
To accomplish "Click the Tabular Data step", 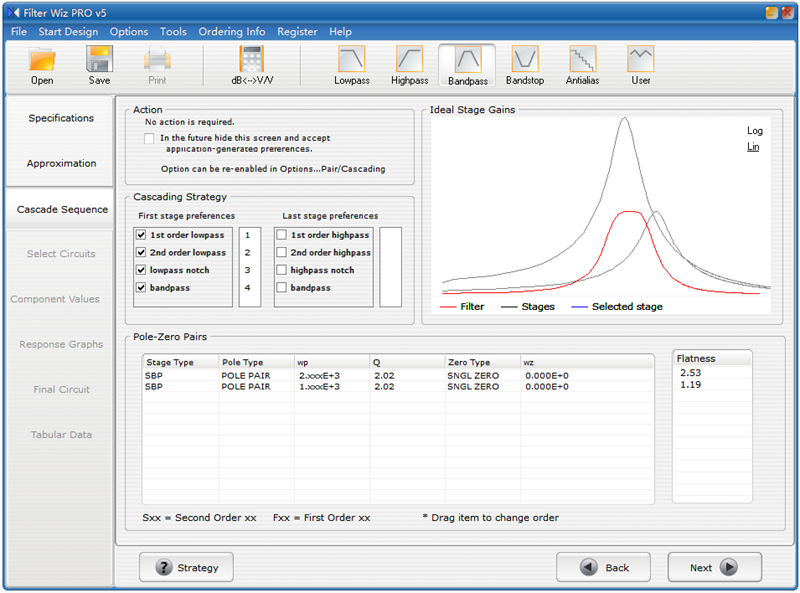I will pyautogui.click(x=61, y=435).
